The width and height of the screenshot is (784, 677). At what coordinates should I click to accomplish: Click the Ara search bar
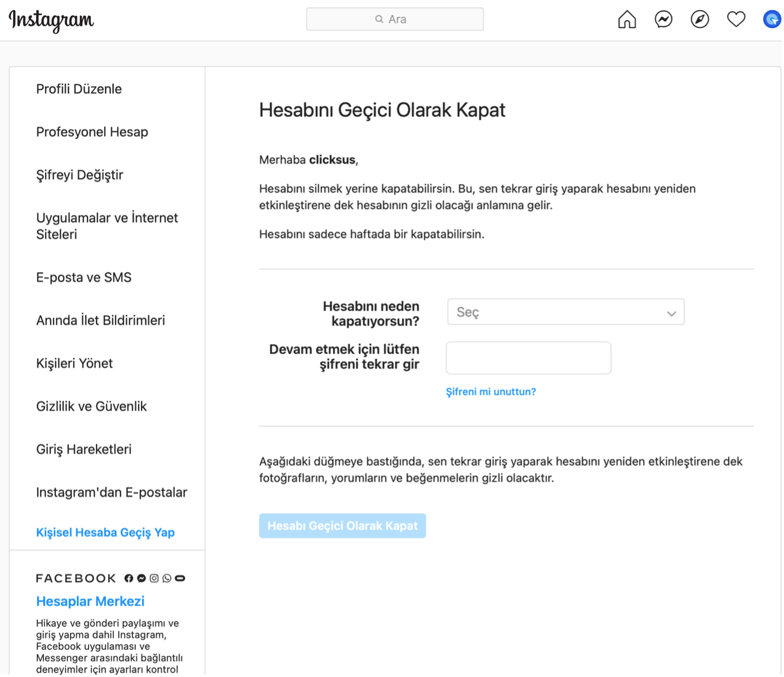point(394,19)
